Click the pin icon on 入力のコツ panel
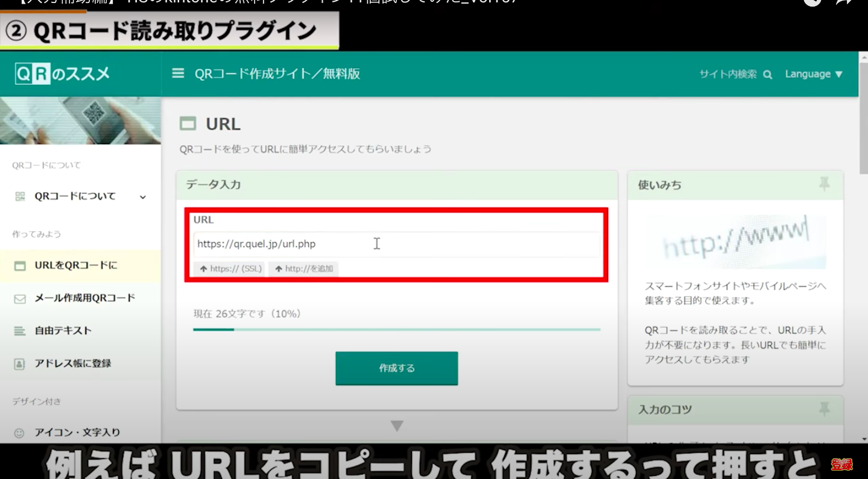 tap(824, 410)
